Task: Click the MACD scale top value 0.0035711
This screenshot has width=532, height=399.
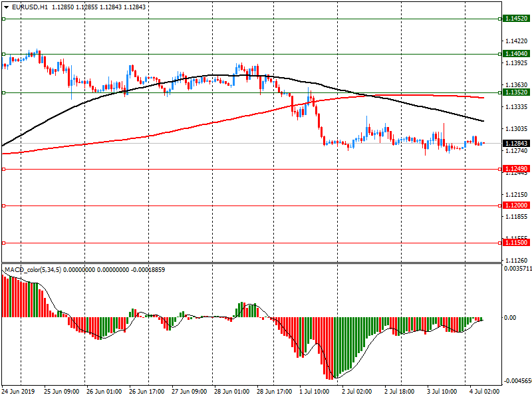Action: coord(518,269)
